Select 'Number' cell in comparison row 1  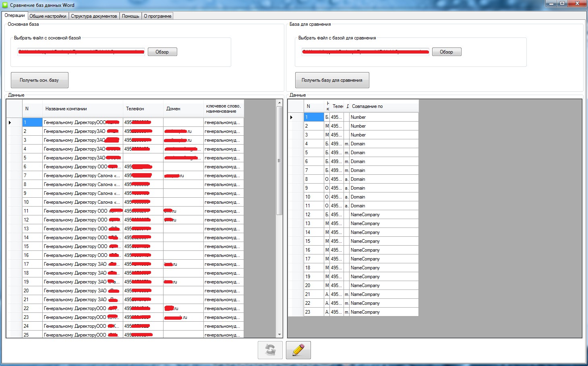[384, 117]
